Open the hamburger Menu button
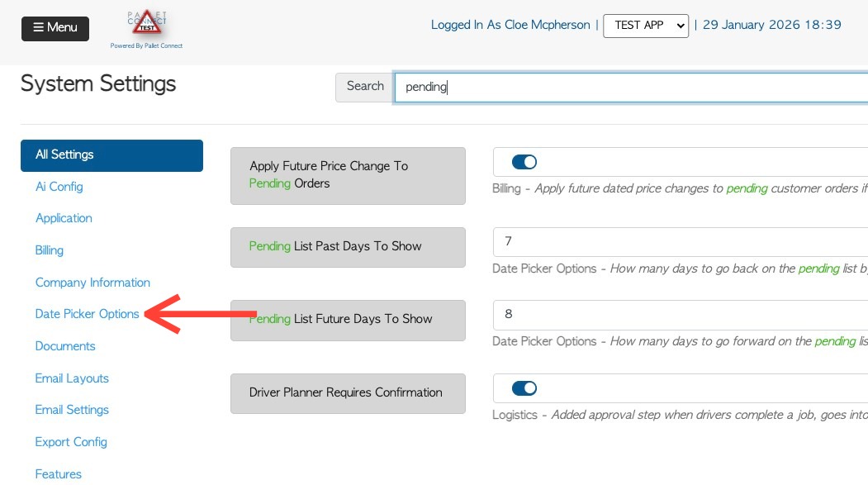 coord(55,28)
